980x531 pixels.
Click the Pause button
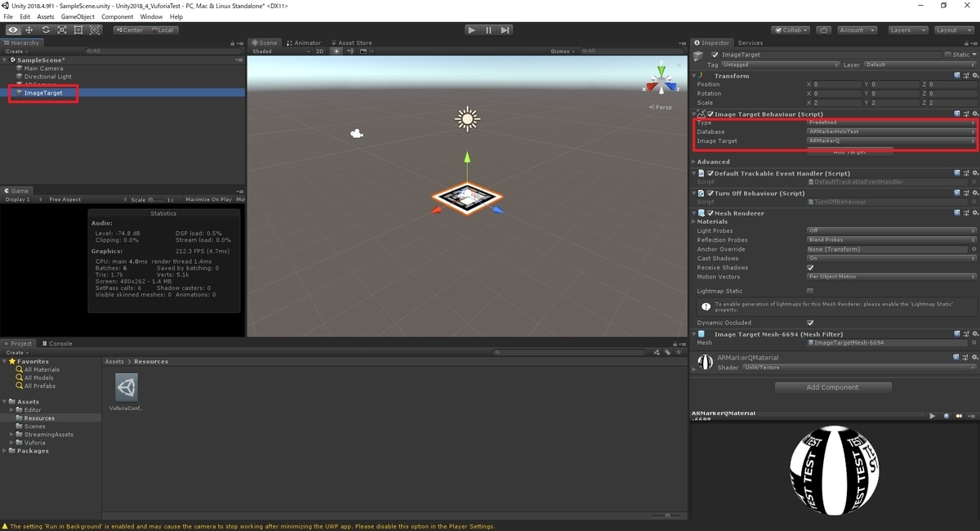pos(488,30)
